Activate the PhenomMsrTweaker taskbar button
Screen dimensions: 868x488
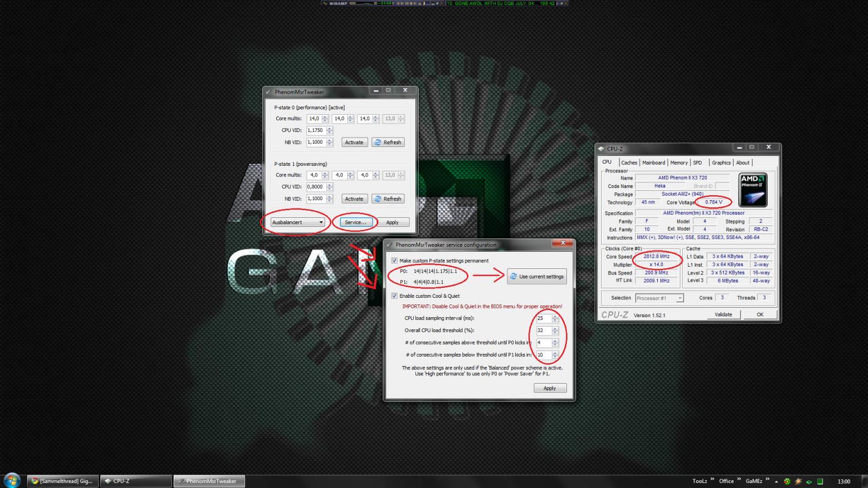[209, 481]
